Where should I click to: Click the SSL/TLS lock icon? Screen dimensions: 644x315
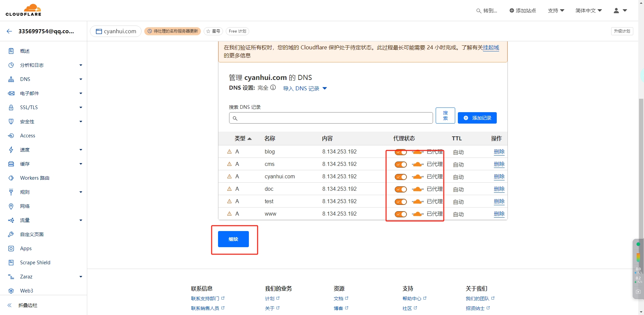coord(11,107)
